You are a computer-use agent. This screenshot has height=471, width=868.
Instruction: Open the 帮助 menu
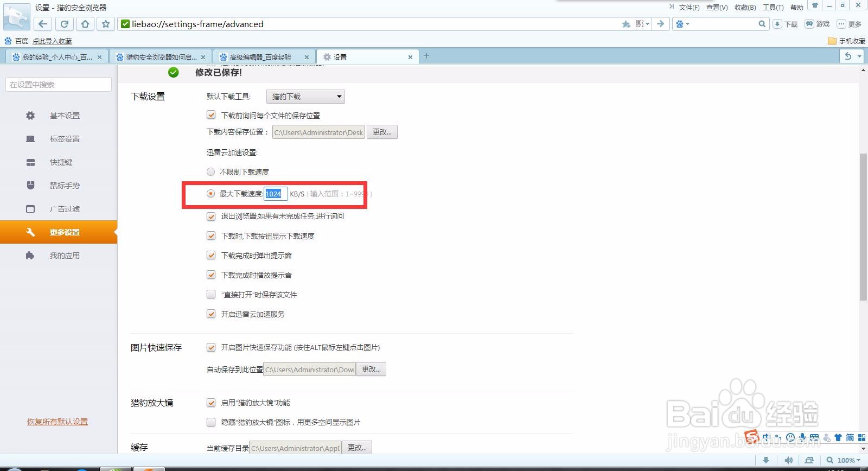coord(796,7)
